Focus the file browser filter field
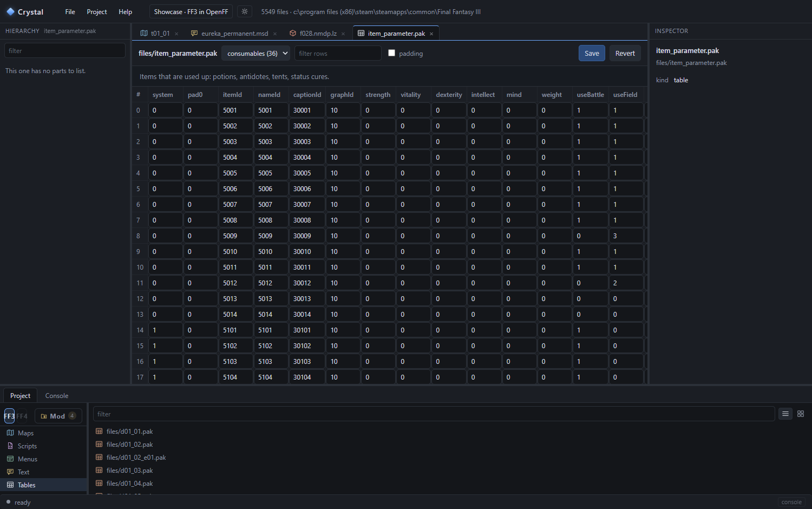 [x=434, y=414]
